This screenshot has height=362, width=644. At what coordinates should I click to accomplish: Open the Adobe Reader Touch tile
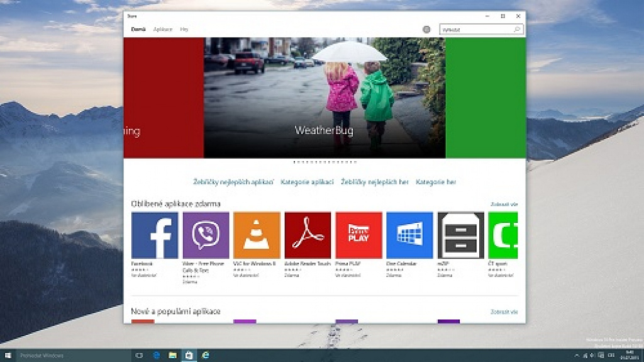pos(308,235)
